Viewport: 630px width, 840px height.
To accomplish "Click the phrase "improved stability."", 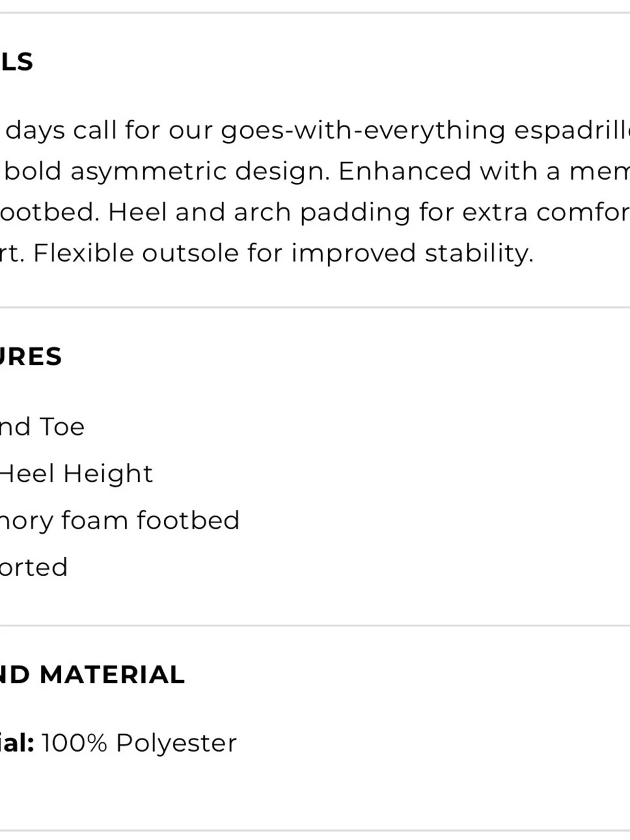I will click(412, 254).
